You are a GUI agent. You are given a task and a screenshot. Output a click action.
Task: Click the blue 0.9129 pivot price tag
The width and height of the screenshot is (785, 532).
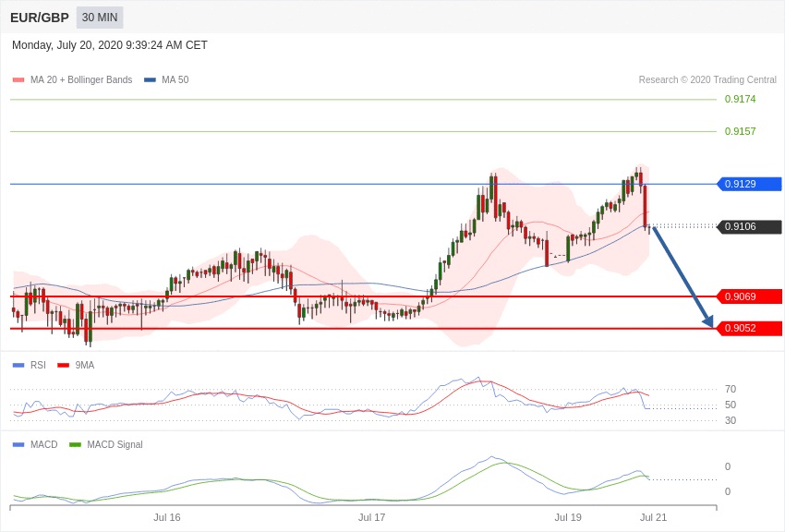pos(750,184)
